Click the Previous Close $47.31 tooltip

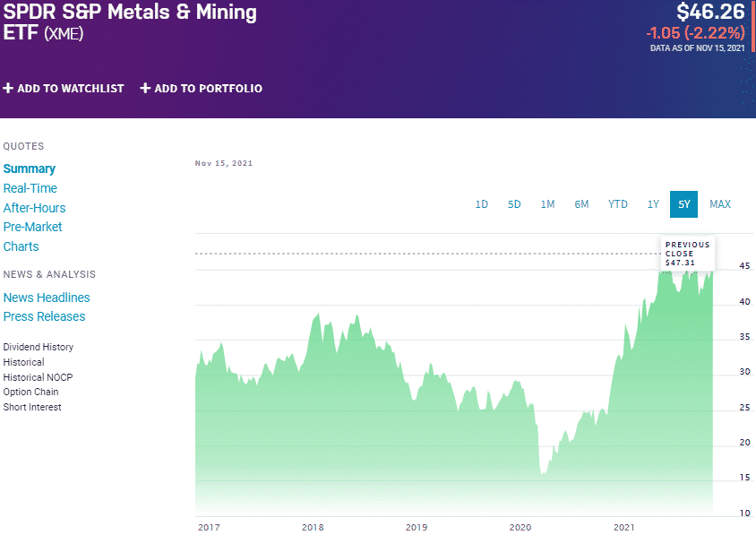point(687,253)
